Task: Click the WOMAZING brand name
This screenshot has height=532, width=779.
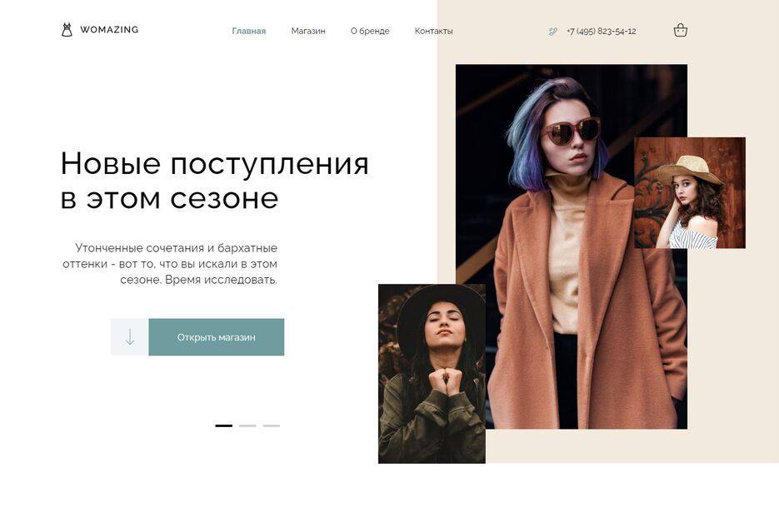Action: [x=109, y=30]
